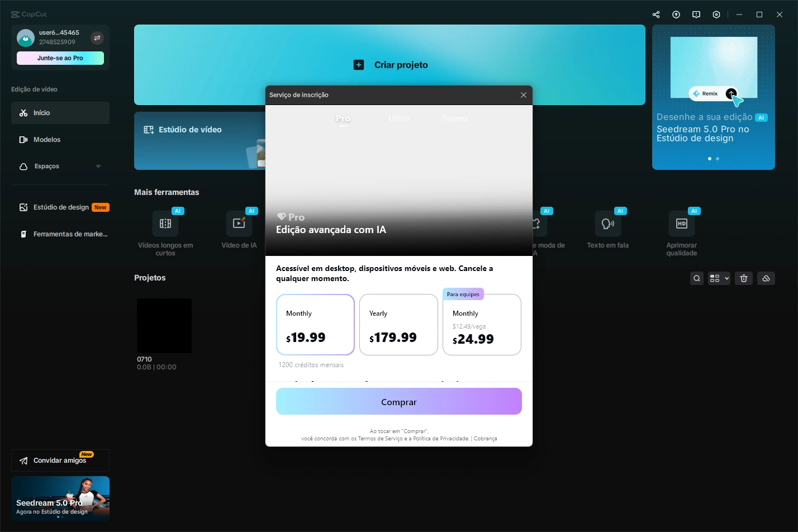Click the trash icon above projects
The width and height of the screenshot is (798, 532).
point(744,278)
